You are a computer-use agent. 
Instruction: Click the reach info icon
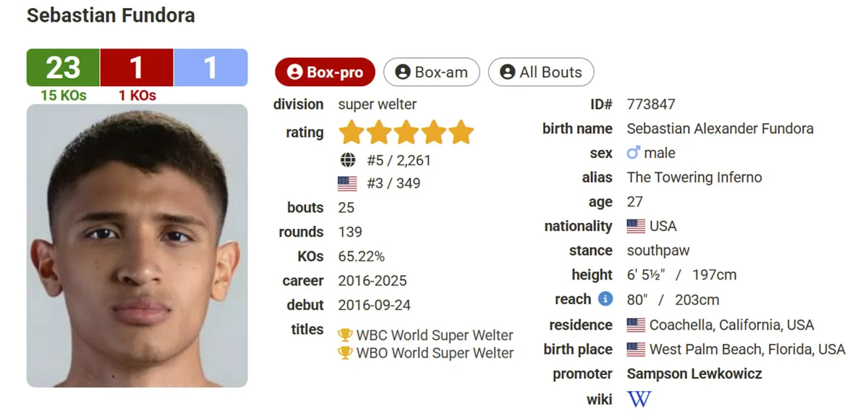[605, 299]
